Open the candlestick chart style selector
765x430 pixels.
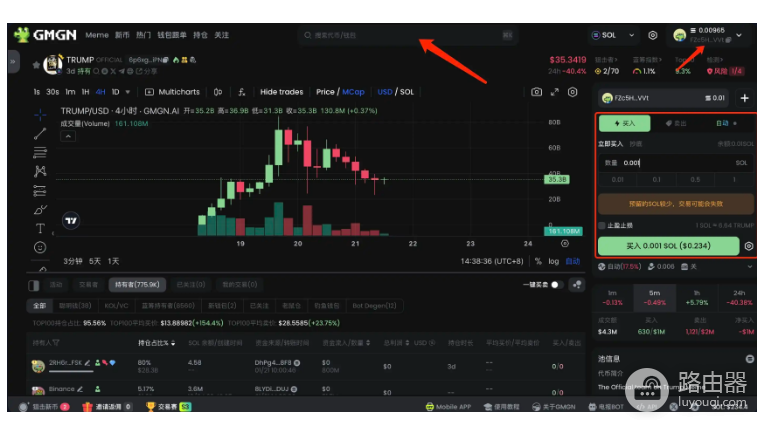[218, 92]
